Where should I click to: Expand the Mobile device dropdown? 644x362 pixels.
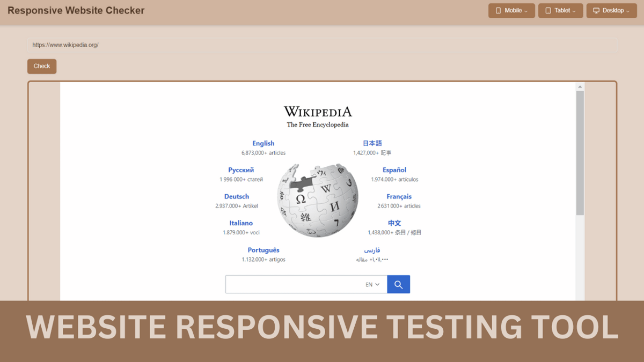click(x=511, y=11)
